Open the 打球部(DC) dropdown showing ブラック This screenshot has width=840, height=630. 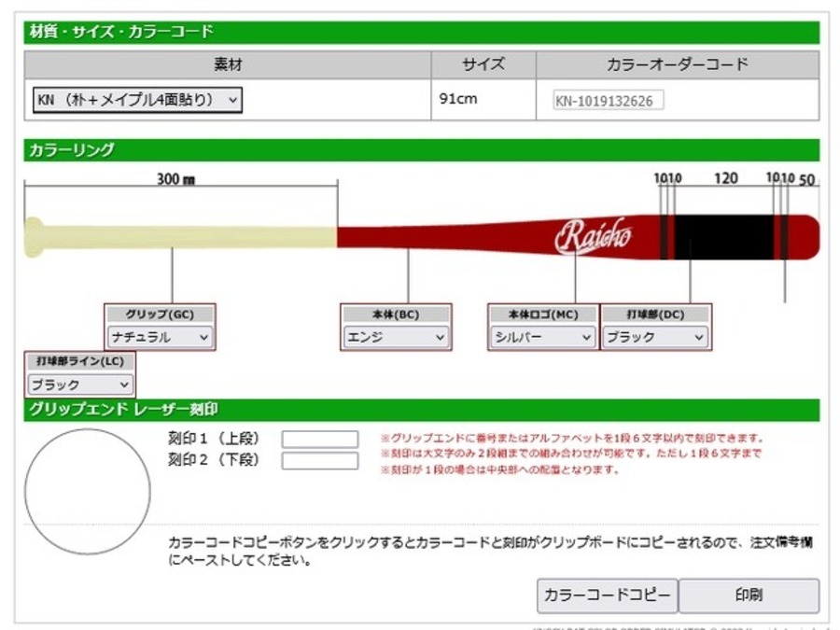655,337
